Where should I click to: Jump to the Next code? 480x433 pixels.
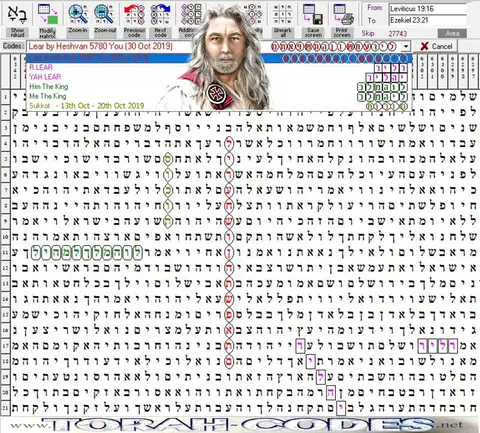click(x=160, y=19)
